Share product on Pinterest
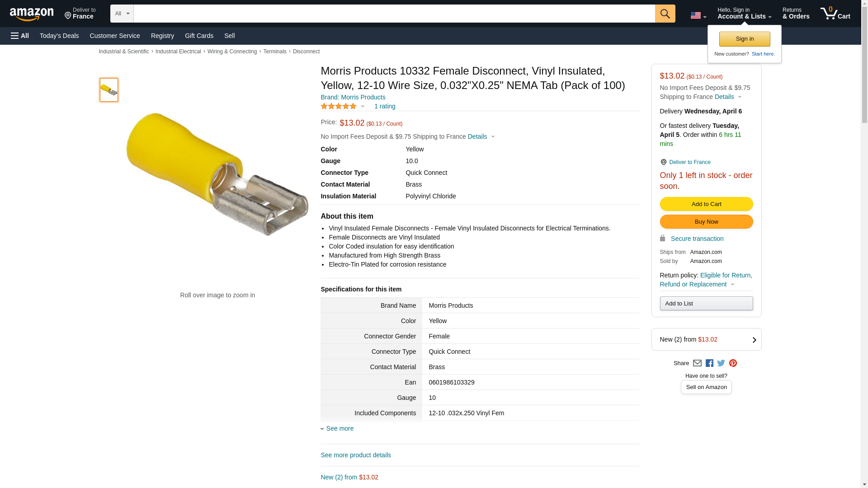868x488 pixels. coord(733,363)
